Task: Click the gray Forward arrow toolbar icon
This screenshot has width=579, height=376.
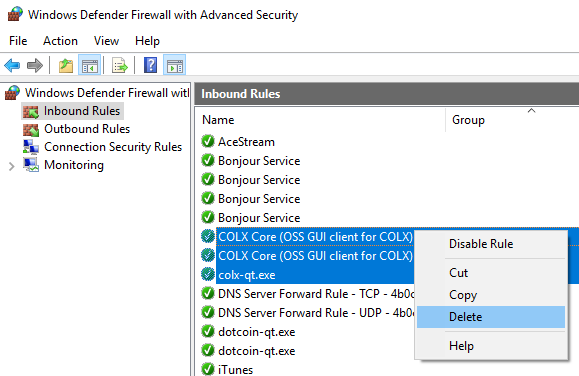Action: pos(35,66)
